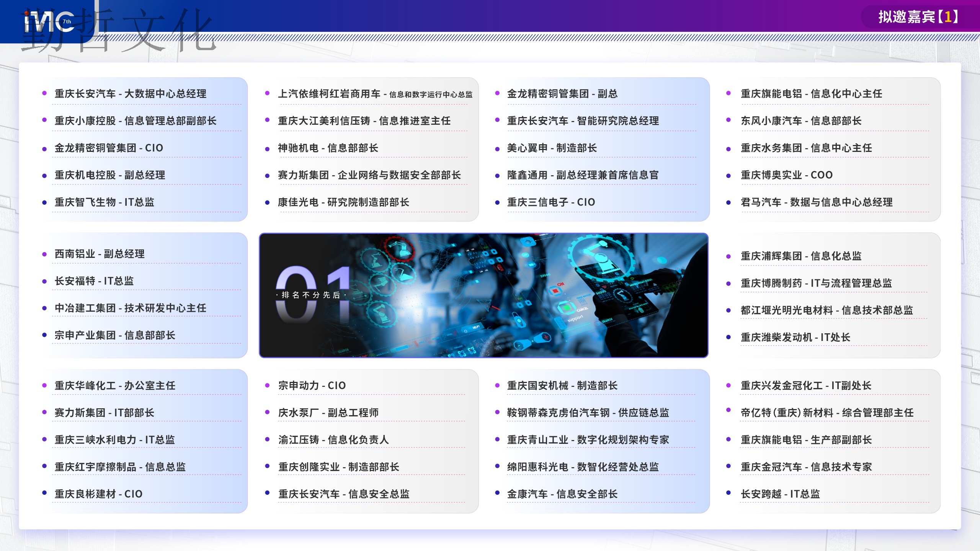The height and width of the screenshot is (551, 980).
Task: Select 长安跨越 - IT总监
Action: tap(781, 494)
